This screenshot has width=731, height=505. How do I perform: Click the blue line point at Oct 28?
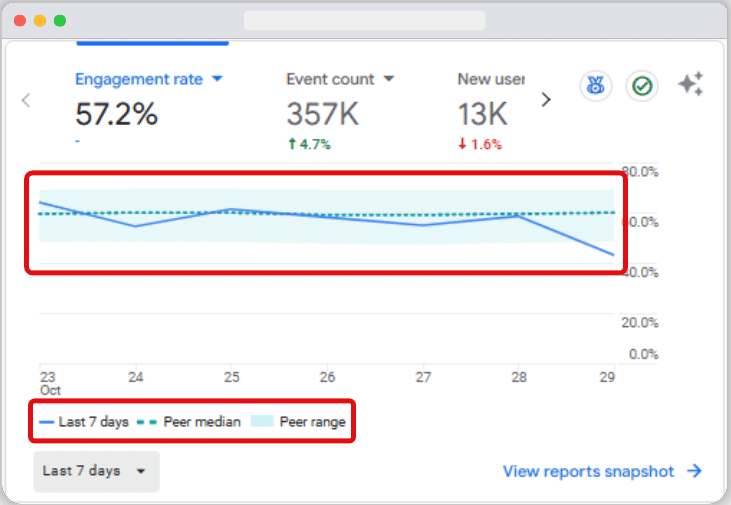pyautogui.click(x=518, y=216)
